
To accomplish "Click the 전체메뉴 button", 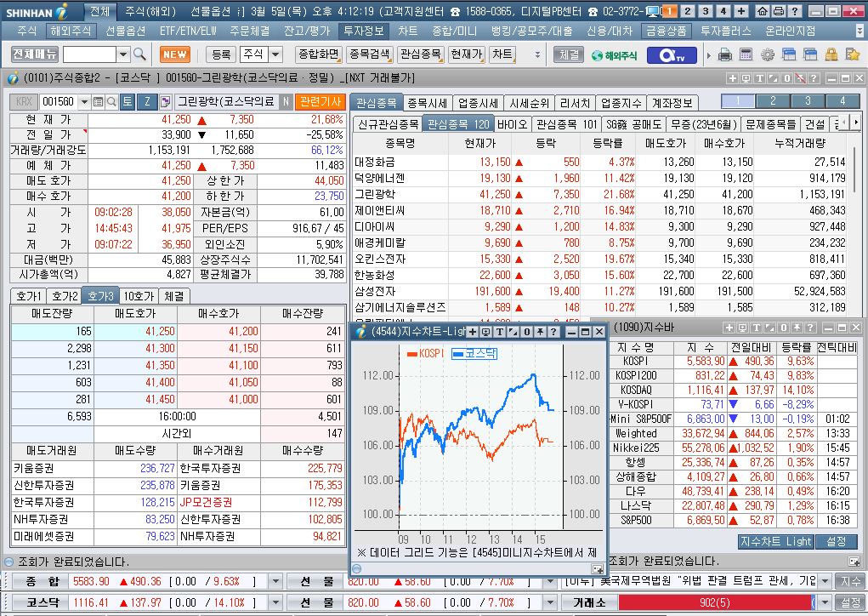I will coord(34,54).
